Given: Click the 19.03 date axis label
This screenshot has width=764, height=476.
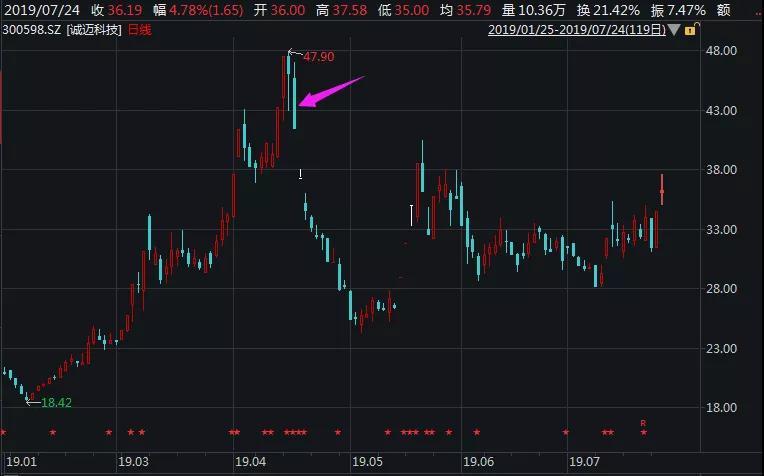Looking at the screenshot, I should [x=134, y=461].
